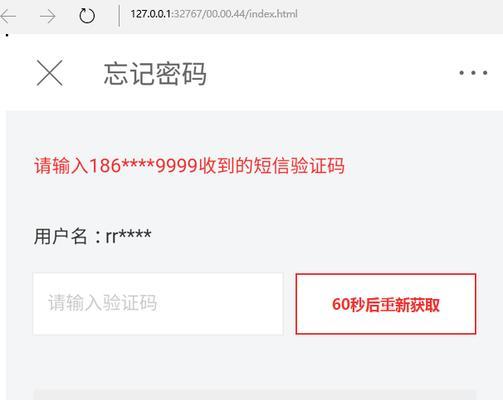Click index.html at the end of the address

(x=273, y=14)
